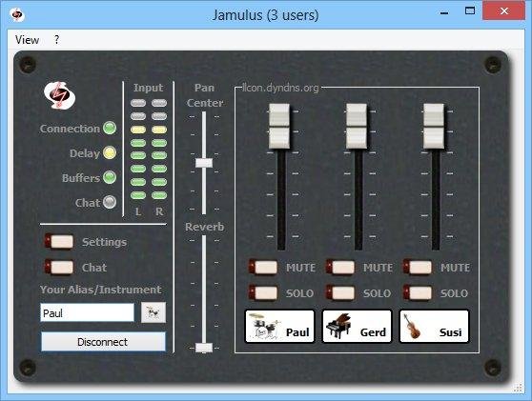Solo Gerd's channel
The height and width of the screenshot is (401, 532).
(340, 292)
